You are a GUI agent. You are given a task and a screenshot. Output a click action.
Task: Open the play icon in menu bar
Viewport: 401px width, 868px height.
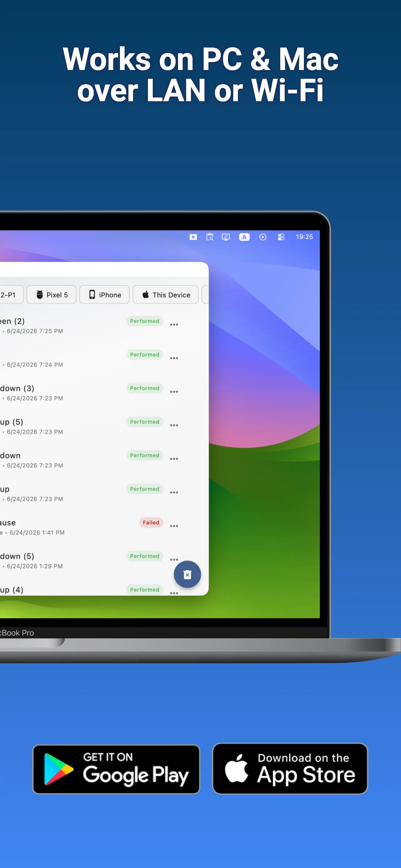pyautogui.click(x=193, y=237)
